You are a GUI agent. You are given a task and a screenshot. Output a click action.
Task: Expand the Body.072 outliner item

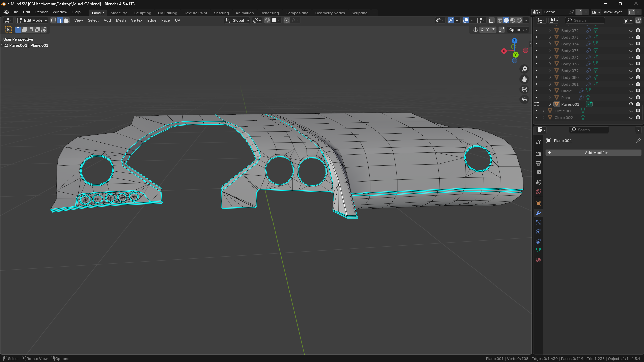coord(550,31)
